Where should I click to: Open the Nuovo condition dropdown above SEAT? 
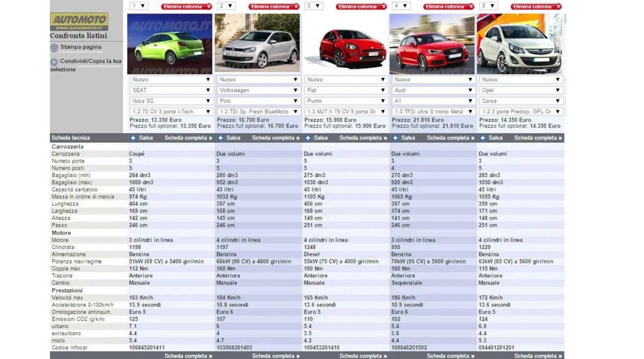coord(171,79)
